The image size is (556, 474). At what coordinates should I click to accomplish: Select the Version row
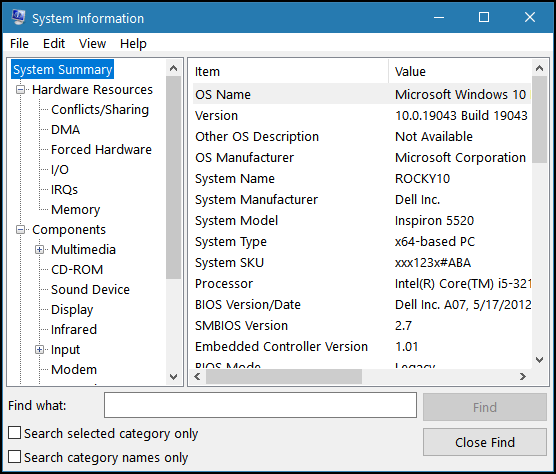[362, 116]
